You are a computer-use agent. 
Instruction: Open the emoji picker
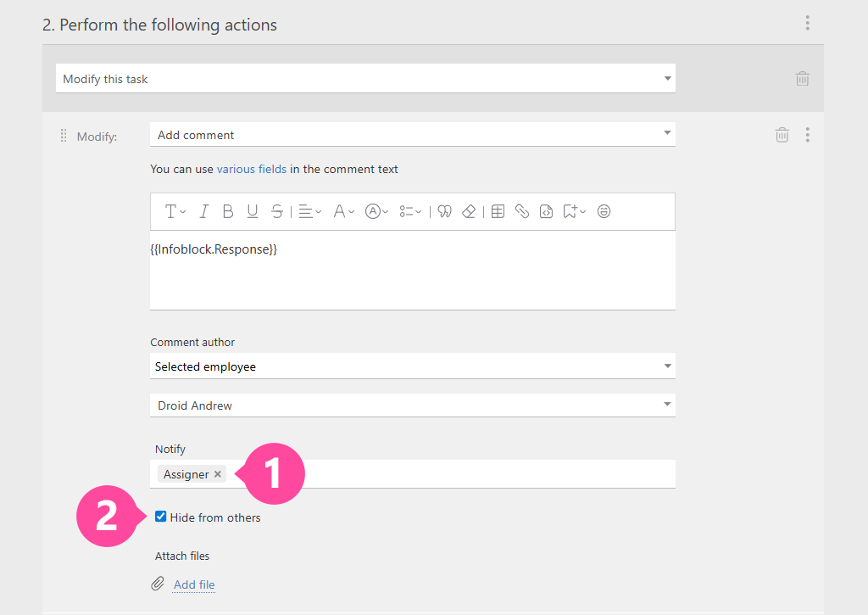click(604, 211)
